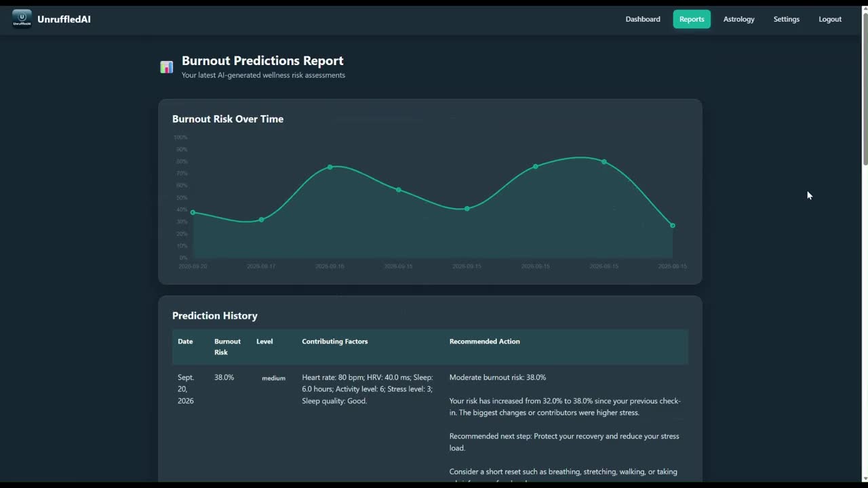Click the 'Recommended next step' paragraph
868x488 pixels.
coord(564,442)
